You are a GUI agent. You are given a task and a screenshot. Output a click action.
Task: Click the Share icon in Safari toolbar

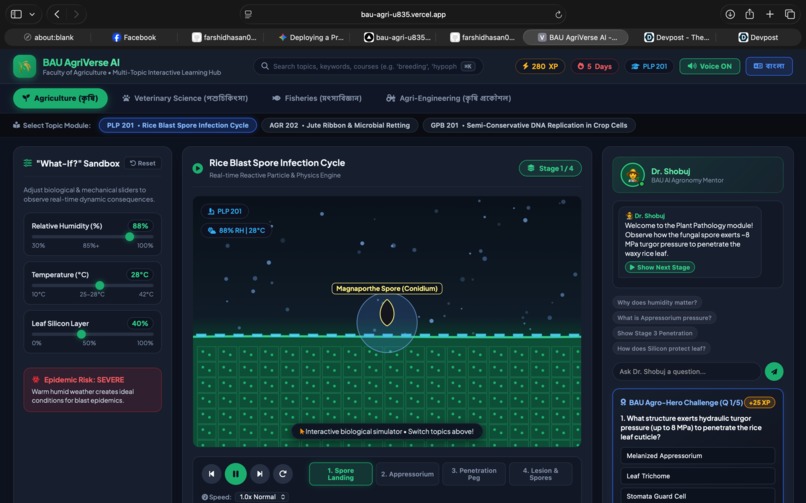pos(749,14)
